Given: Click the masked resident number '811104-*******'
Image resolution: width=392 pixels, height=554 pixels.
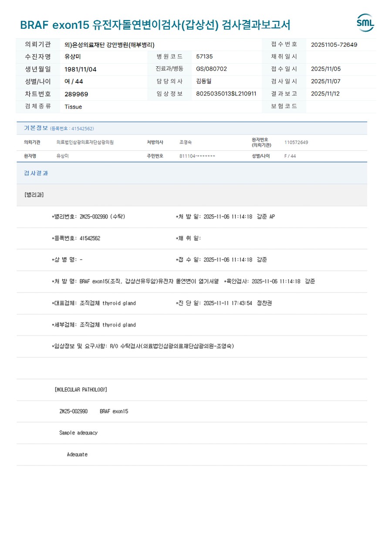Looking at the screenshot, I should (197, 156).
